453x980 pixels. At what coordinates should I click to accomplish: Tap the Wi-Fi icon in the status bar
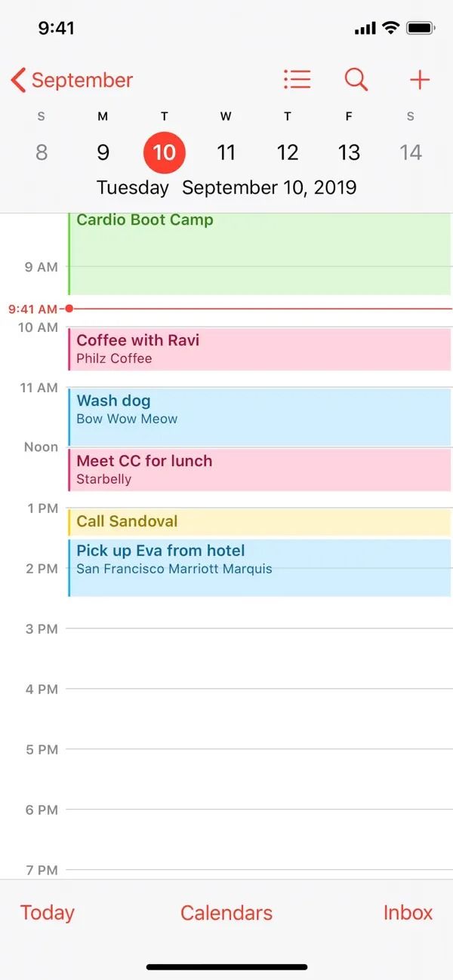389,27
